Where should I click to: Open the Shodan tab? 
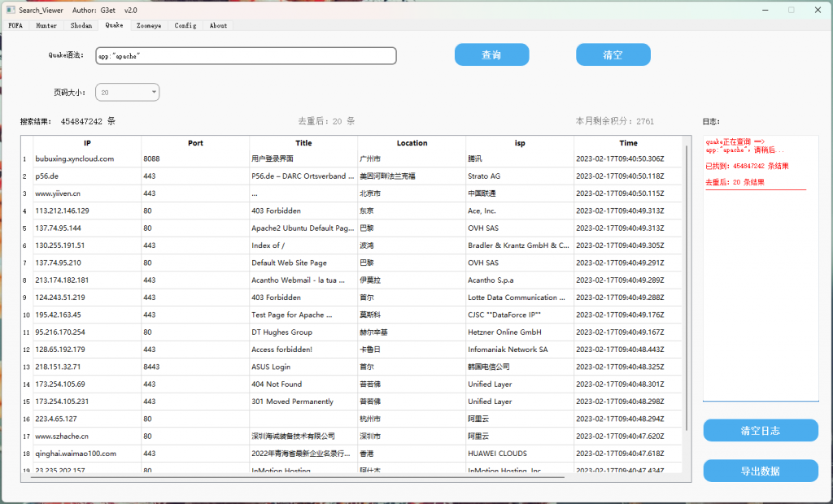81,25
